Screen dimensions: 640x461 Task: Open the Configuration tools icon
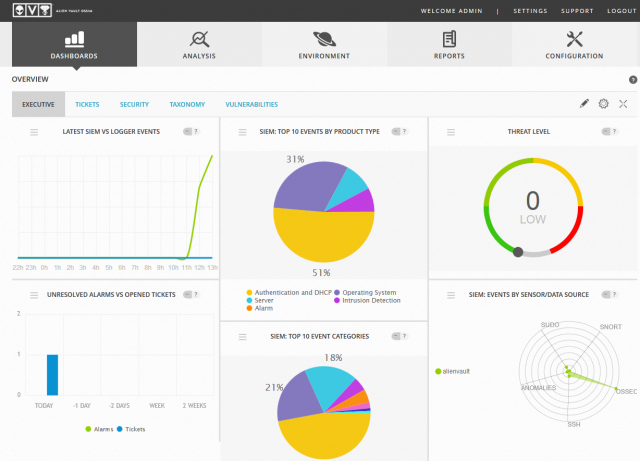[574, 39]
